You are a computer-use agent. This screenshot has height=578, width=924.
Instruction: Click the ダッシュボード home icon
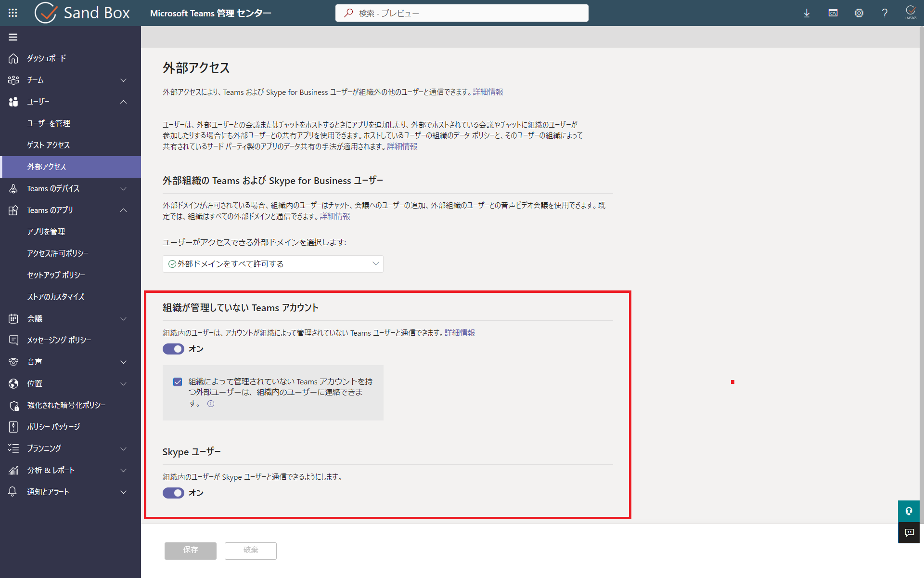tap(13, 58)
